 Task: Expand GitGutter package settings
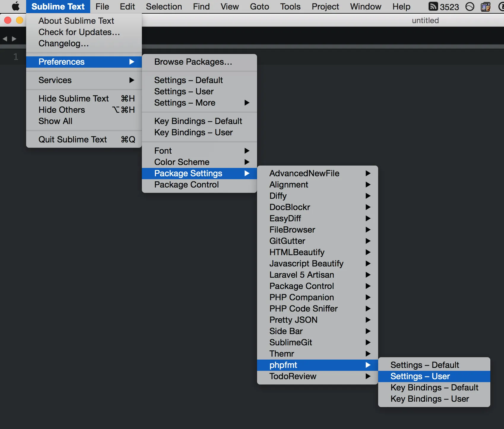(318, 241)
